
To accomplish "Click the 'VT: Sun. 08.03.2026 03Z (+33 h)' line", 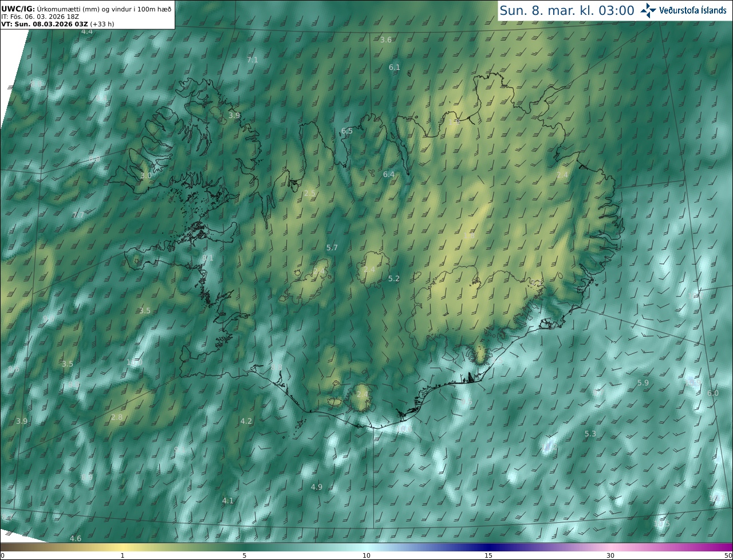I will pos(58,24).
